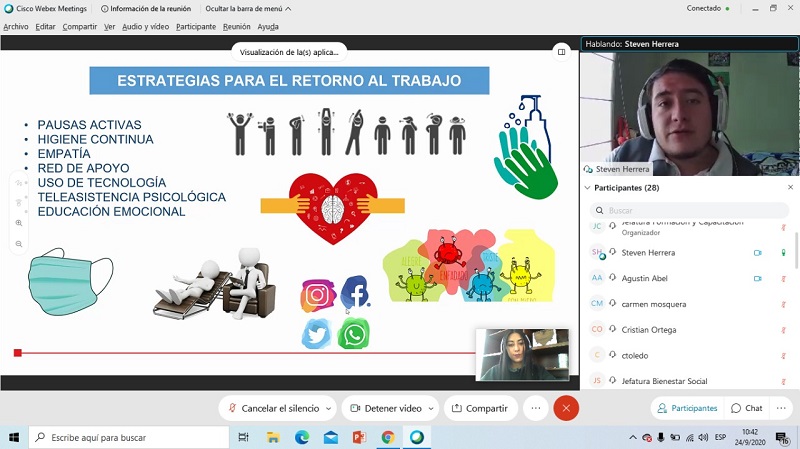Close the Participantes panel

tap(790, 188)
